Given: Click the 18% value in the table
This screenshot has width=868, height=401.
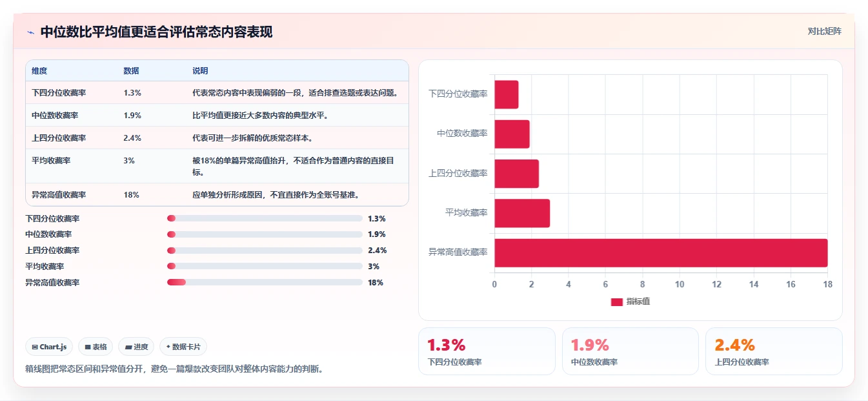Looking at the screenshot, I should pyautogui.click(x=131, y=195).
